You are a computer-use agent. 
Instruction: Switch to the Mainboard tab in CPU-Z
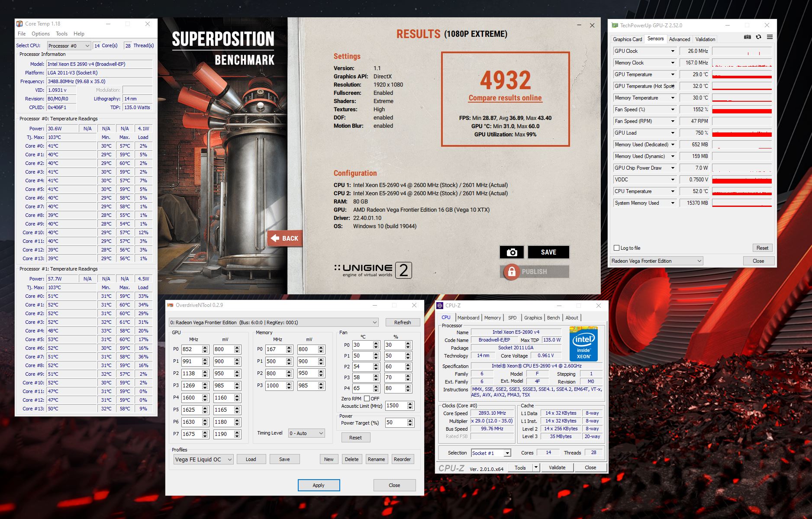click(x=468, y=318)
